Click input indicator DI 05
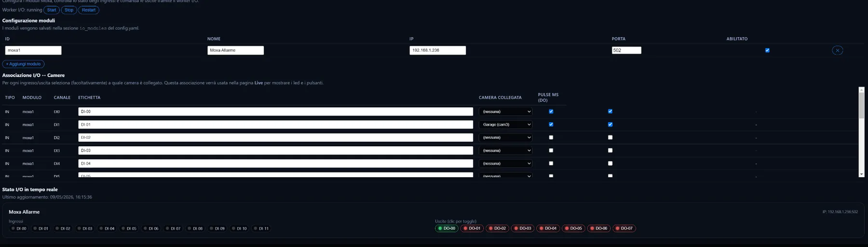868x247 pixels. coord(129,228)
